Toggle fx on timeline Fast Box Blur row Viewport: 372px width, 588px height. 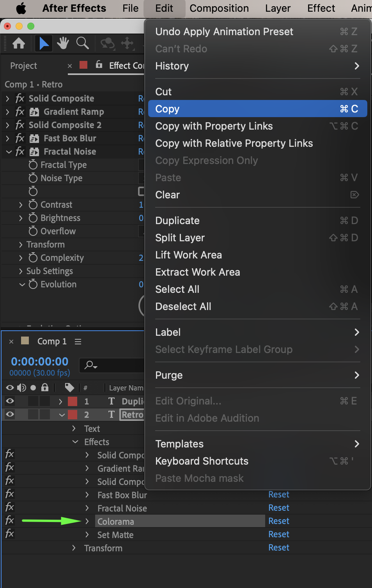(x=9, y=494)
